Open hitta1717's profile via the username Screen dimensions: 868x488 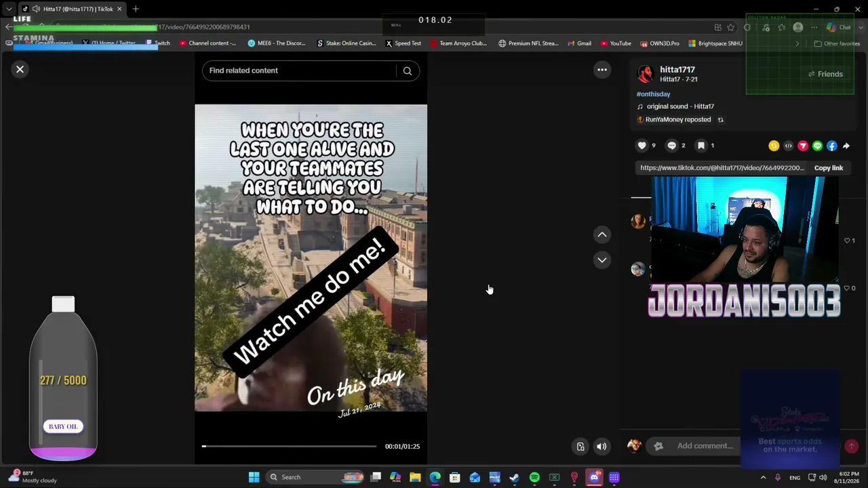pyautogui.click(x=677, y=70)
